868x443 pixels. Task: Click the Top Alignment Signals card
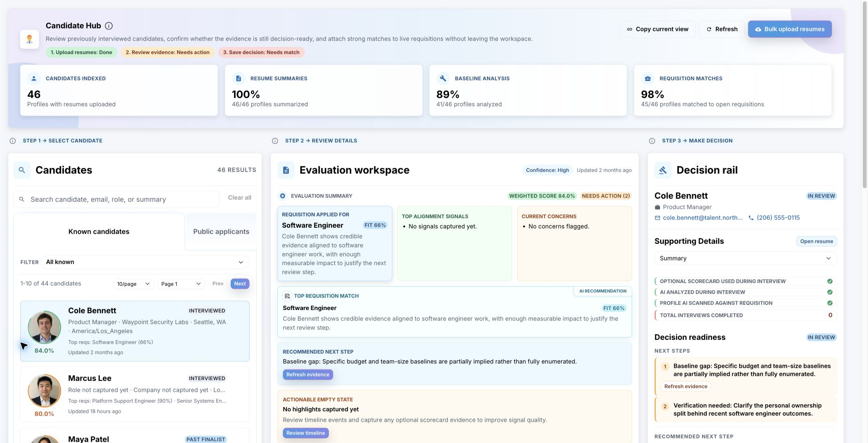click(x=454, y=243)
